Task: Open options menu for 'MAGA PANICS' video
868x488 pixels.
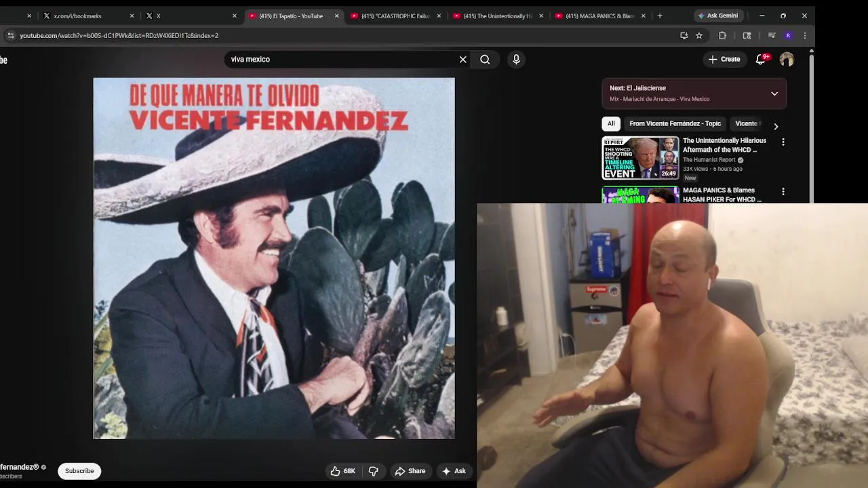Action: tap(783, 192)
